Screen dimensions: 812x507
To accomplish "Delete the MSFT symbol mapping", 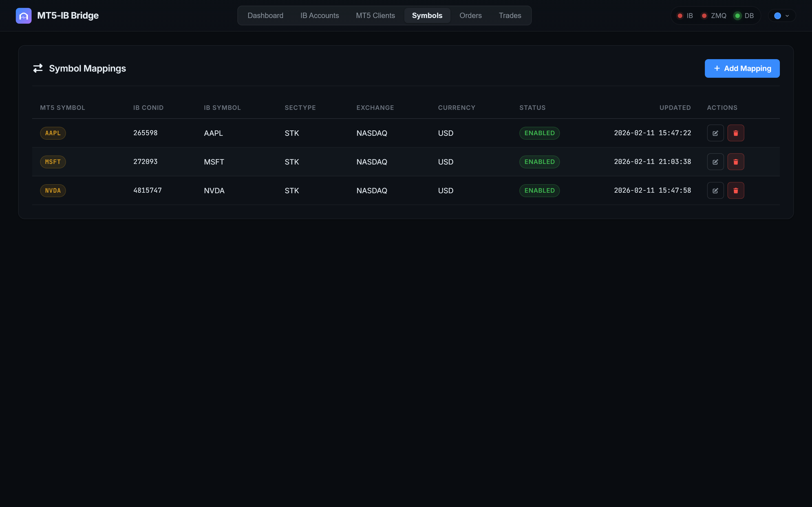I will pyautogui.click(x=736, y=162).
